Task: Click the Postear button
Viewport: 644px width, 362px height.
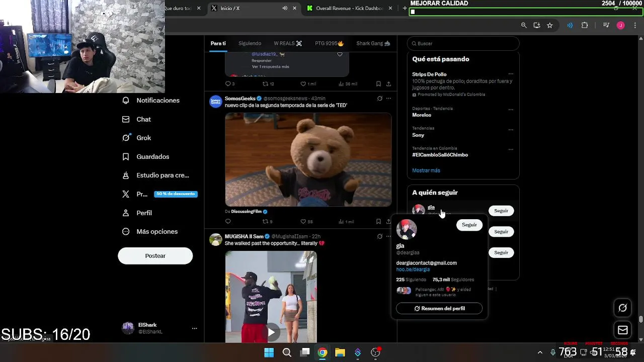Action: pyautogui.click(x=155, y=256)
